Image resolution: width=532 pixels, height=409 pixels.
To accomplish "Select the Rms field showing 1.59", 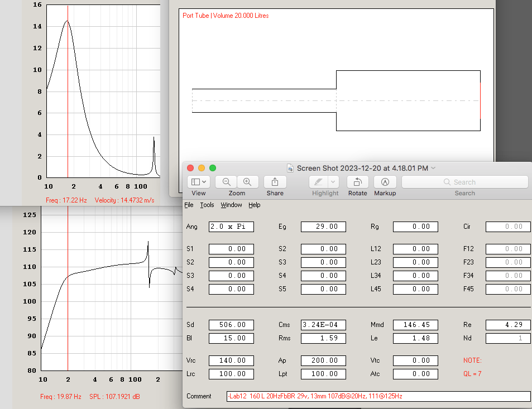I will click(x=323, y=339).
